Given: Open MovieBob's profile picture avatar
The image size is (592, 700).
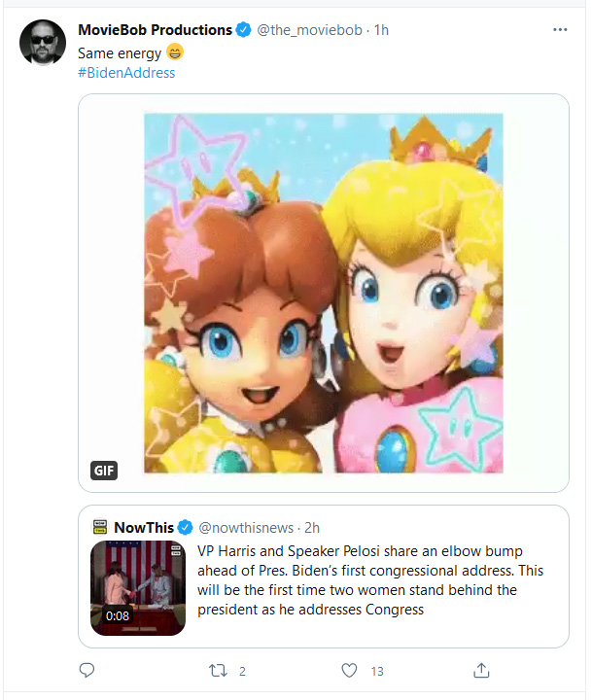Looking at the screenshot, I should (x=43, y=43).
